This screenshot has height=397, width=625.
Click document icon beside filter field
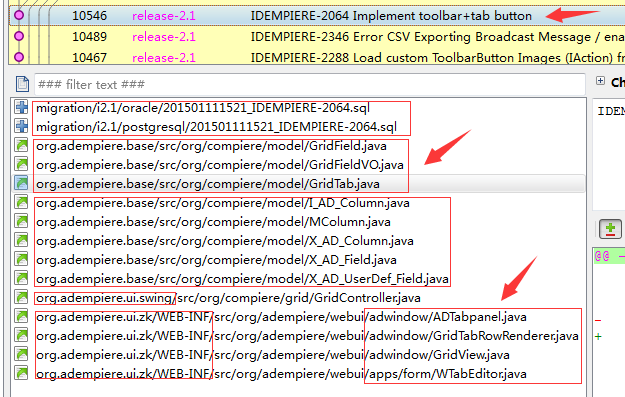pyautogui.click(x=22, y=84)
